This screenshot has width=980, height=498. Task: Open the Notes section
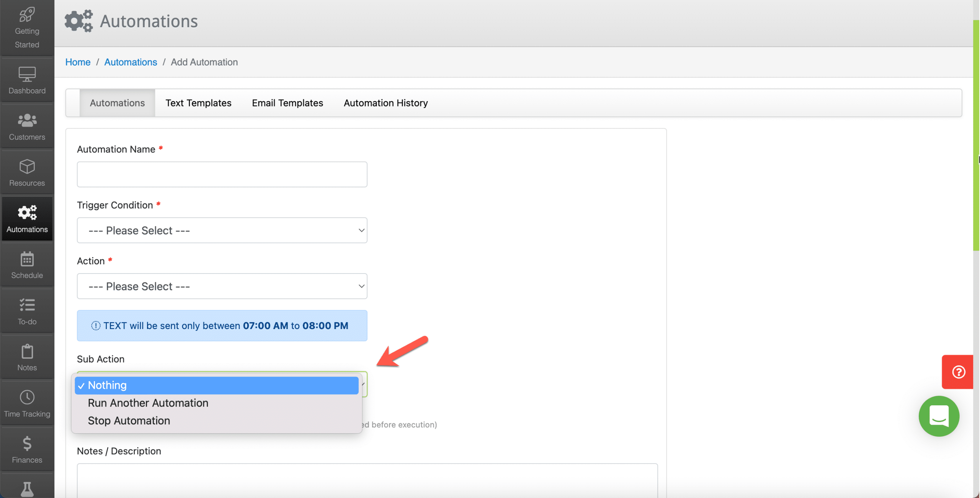point(27,356)
